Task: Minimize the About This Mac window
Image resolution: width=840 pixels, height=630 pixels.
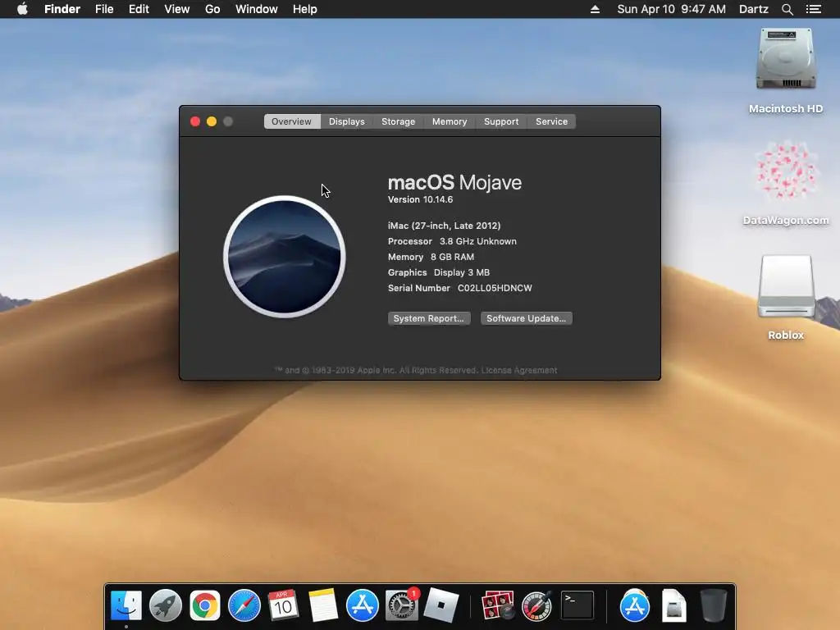Action: (212, 121)
